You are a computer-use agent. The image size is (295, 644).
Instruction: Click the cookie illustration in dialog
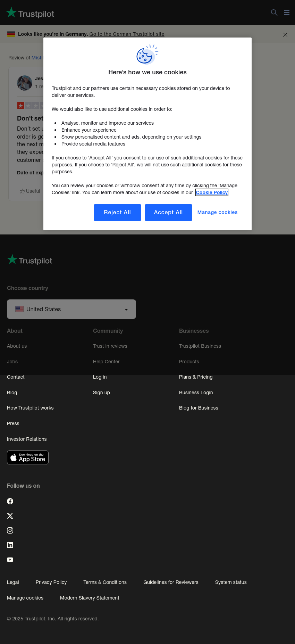(x=147, y=55)
